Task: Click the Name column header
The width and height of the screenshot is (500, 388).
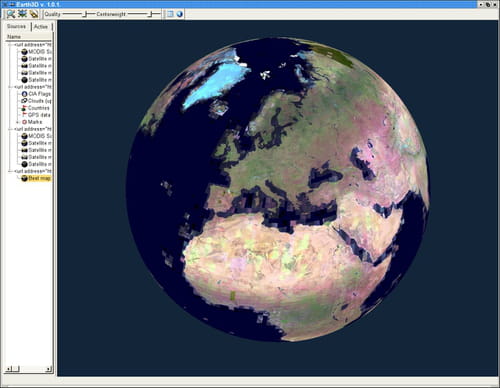Action: [28, 37]
